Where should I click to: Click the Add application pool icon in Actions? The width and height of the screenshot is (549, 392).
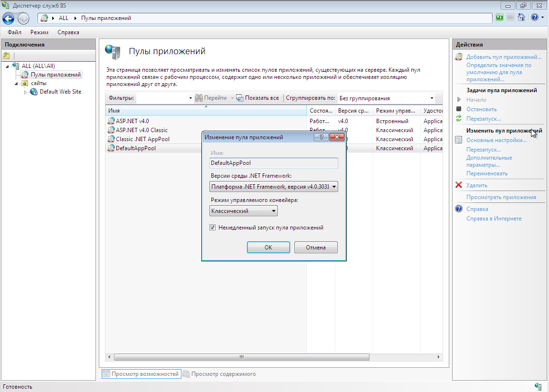tap(459, 57)
